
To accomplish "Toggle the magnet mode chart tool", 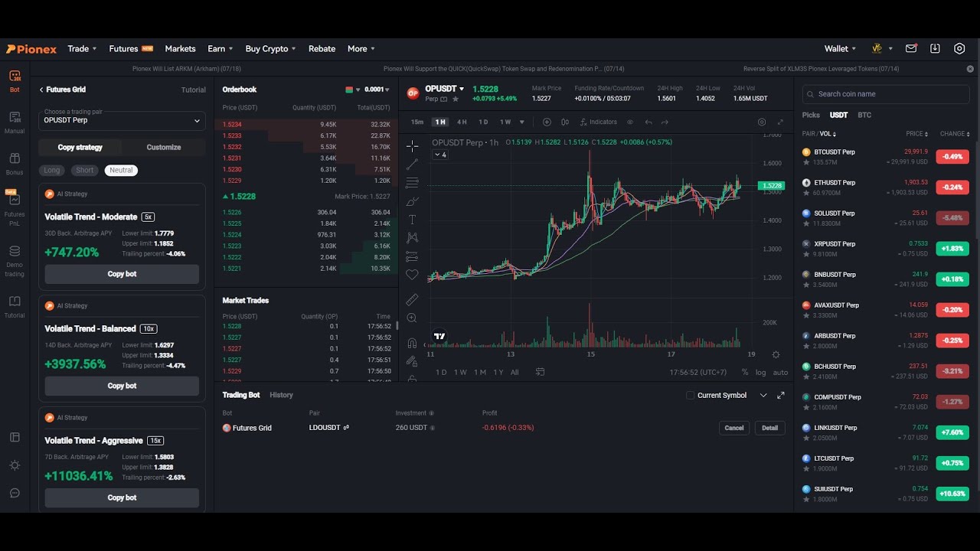I will (x=412, y=342).
